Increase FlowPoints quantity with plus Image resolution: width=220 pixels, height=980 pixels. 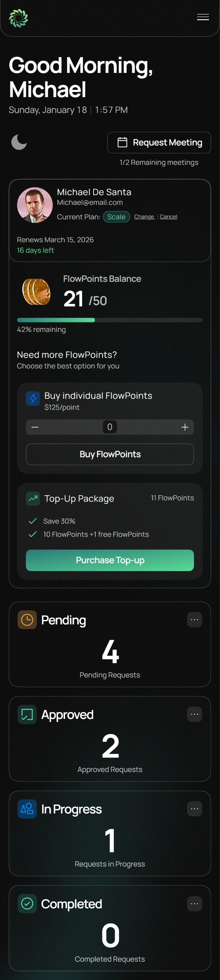[185, 427]
